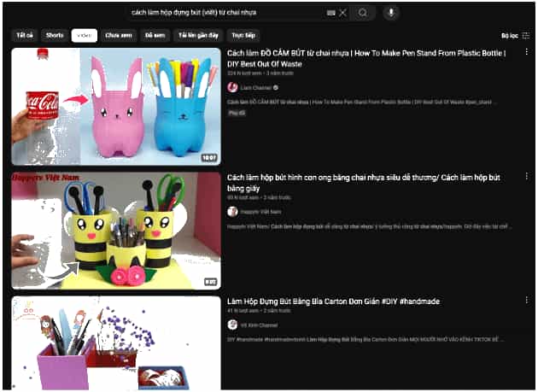Start voice search with the microphone icon

(391, 13)
